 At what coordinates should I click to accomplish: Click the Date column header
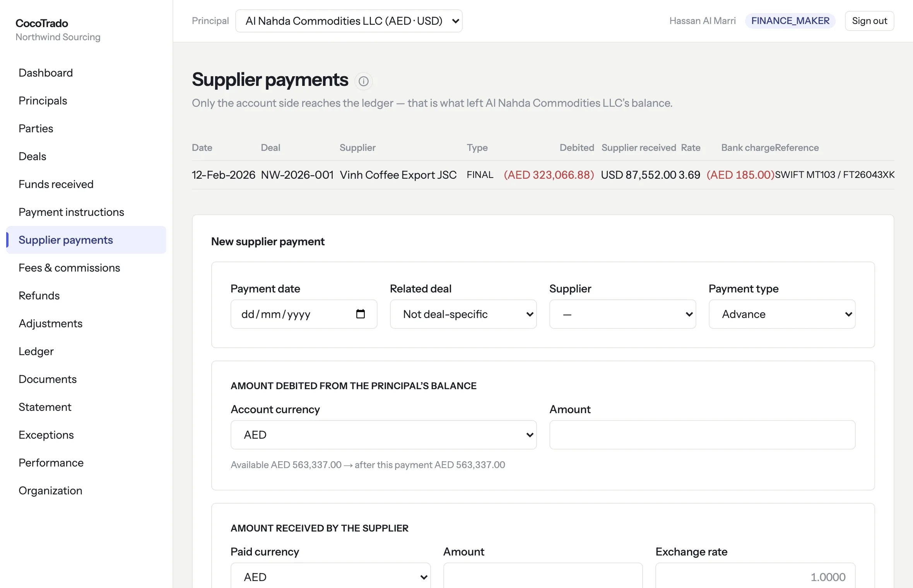(x=202, y=148)
